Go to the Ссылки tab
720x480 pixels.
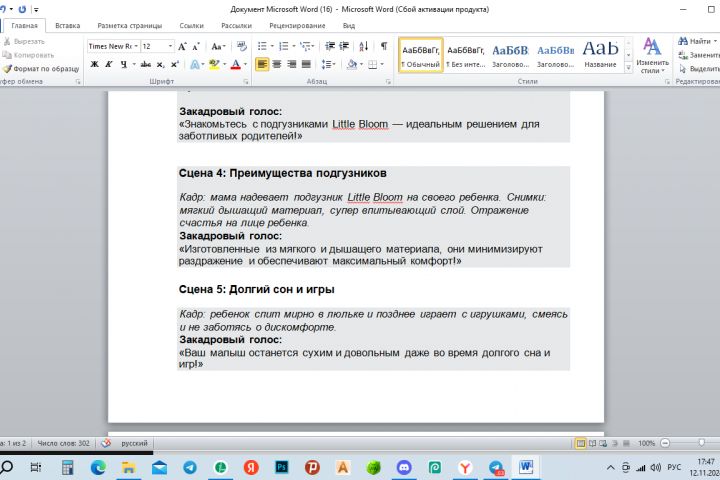coord(191,26)
